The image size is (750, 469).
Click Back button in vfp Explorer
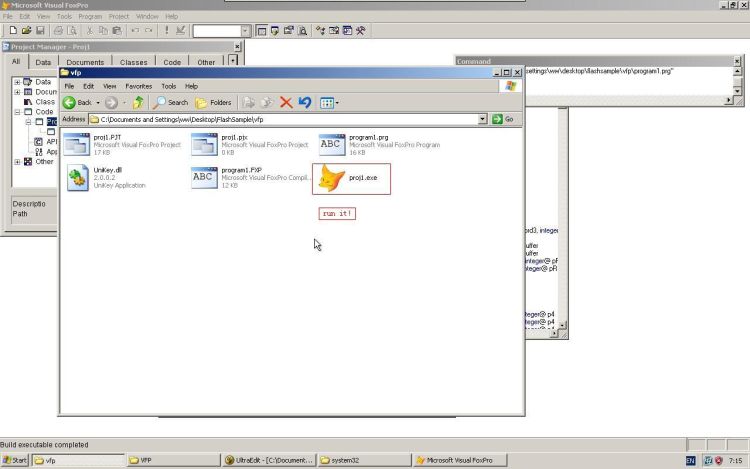click(x=77, y=102)
